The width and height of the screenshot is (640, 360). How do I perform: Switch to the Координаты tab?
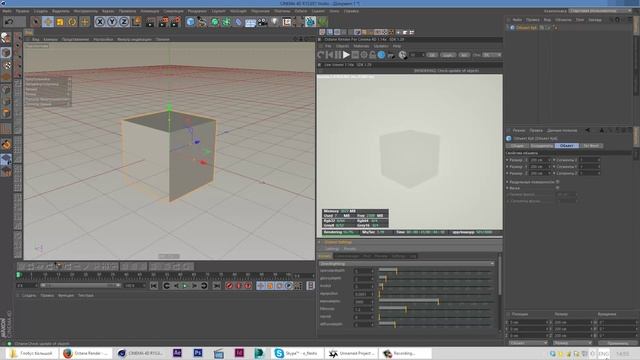tap(542, 146)
